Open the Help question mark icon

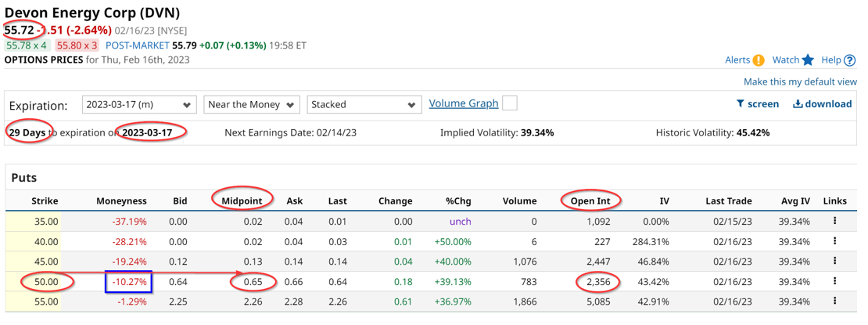point(850,60)
